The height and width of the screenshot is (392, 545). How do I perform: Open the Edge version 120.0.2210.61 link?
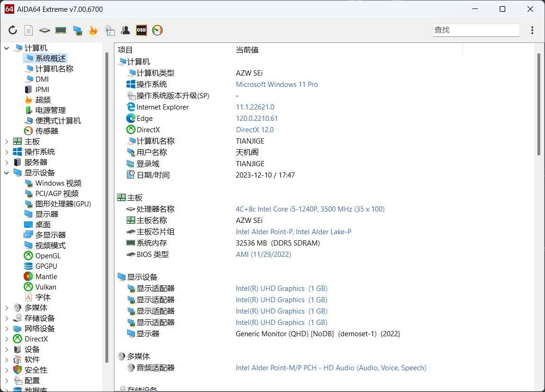257,119
